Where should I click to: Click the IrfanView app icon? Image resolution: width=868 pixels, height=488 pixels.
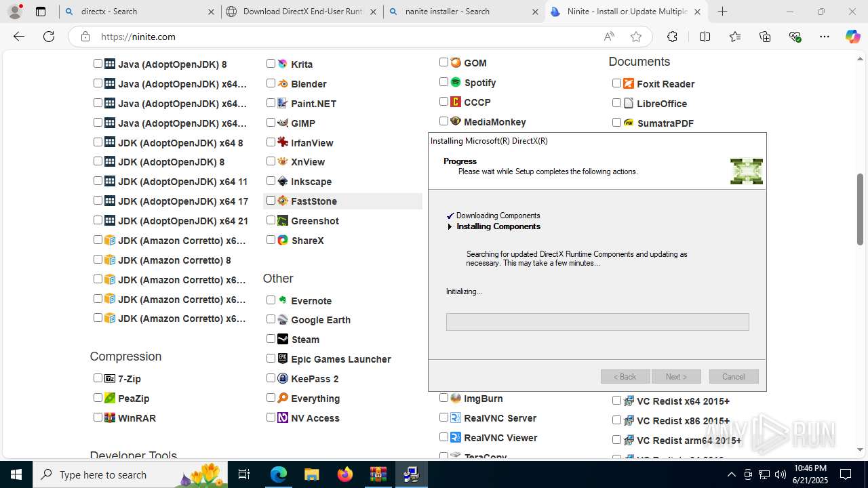283,142
